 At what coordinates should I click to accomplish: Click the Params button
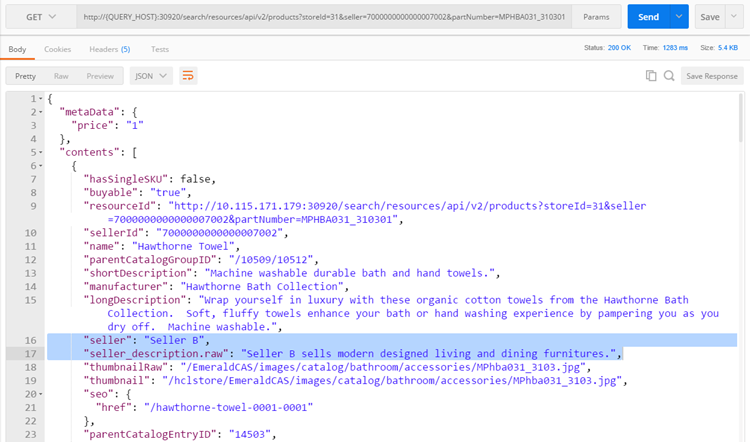coord(597,17)
